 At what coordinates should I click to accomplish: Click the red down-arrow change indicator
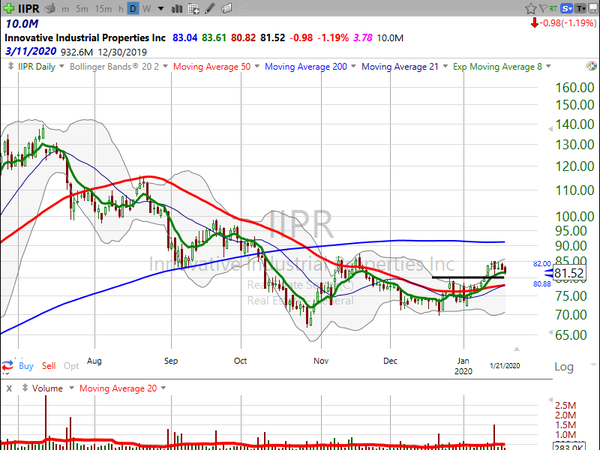click(x=535, y=23)
